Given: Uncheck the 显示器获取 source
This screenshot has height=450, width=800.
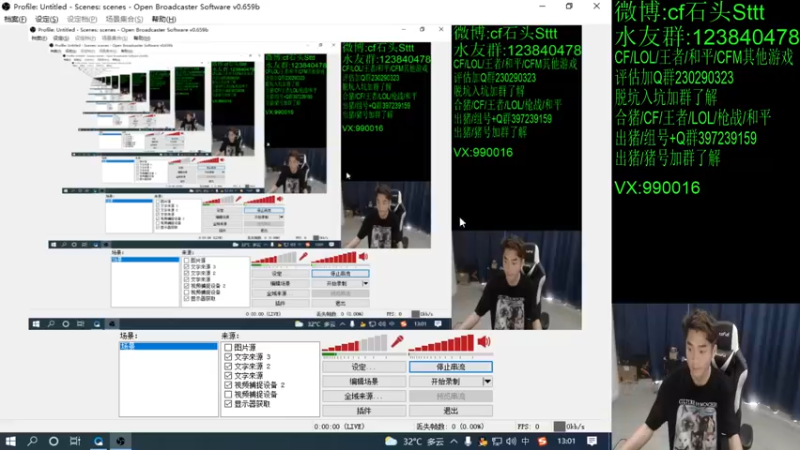Looking at the screenshot, I should pos(228,404).
